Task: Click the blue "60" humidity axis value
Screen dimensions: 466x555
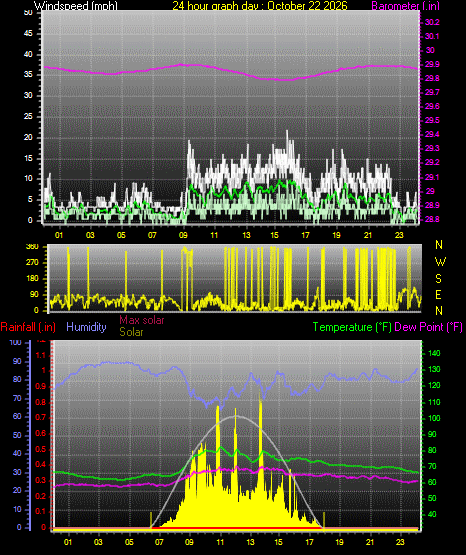Action: coord(17,416)
